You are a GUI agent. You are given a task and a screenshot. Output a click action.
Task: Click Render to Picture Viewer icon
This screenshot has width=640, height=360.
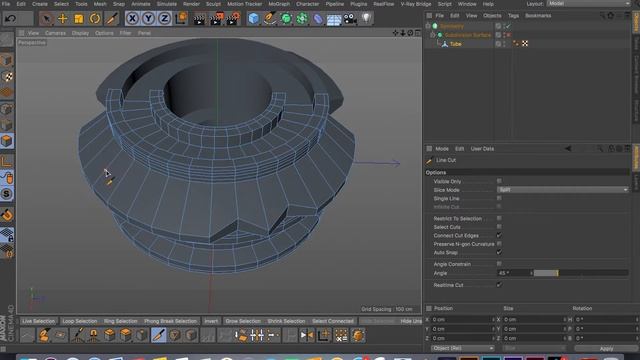(216, 19)
